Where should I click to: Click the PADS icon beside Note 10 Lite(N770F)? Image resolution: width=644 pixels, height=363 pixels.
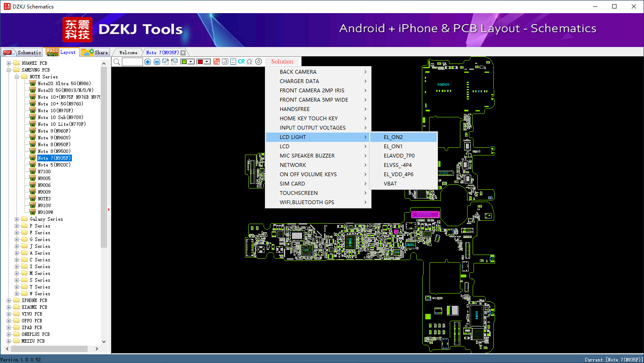click(33, 124)
